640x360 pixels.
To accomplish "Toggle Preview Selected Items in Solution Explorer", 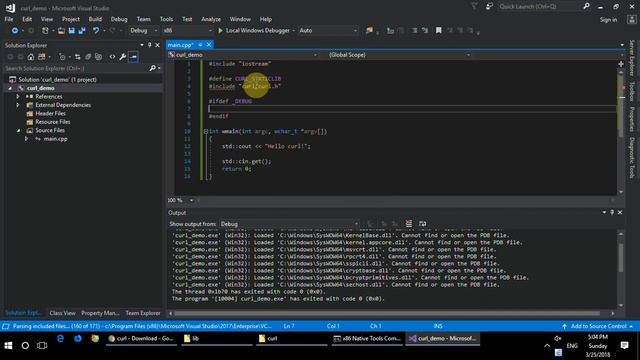I will [133, 57].
